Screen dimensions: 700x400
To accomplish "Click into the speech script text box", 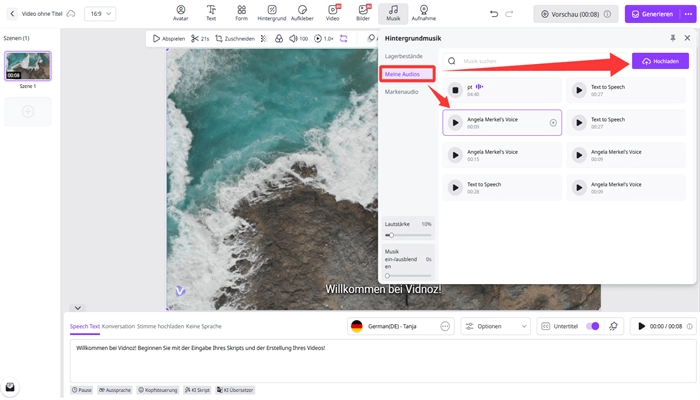I will (383, 360).
